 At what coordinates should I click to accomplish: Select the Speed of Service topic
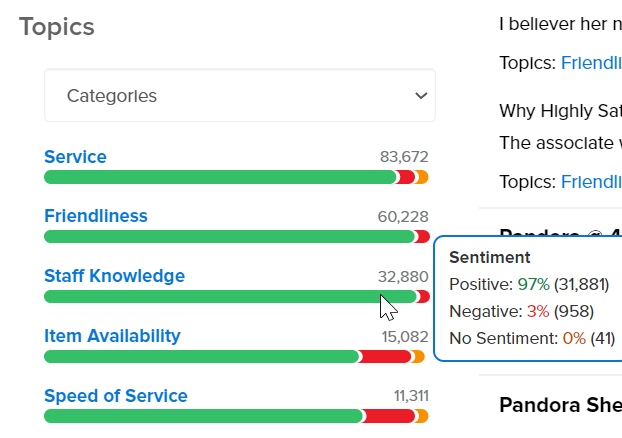[x=115, y=396]
